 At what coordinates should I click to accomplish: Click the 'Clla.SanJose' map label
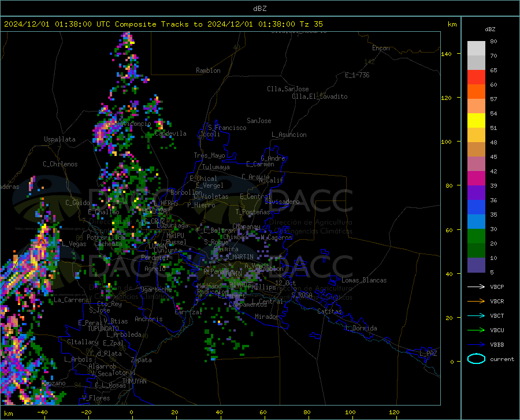[x=288, y=89]
